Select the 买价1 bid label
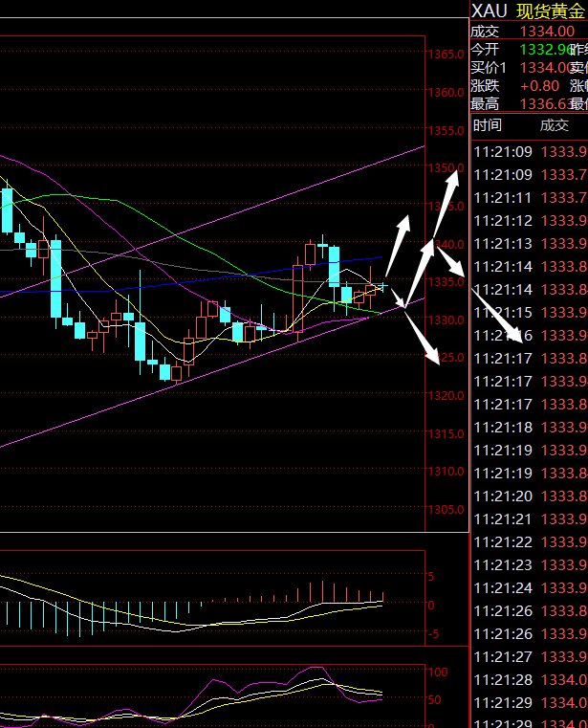This screenshot has width=588, height=728. tap(489, 68)
